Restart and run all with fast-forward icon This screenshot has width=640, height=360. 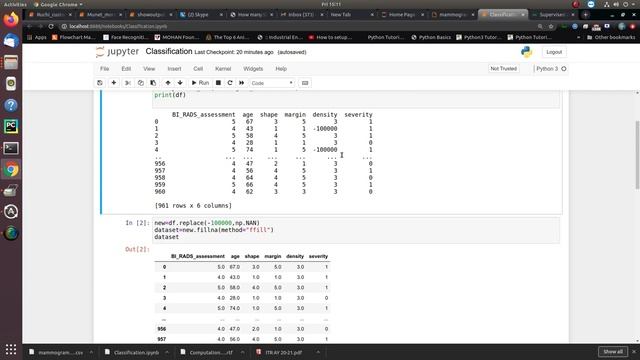coord(242,83)
